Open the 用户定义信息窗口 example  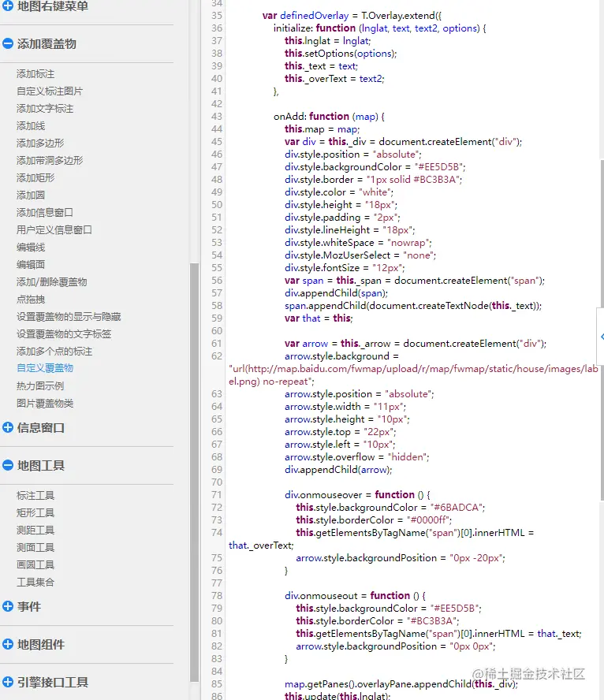point(54,230)
